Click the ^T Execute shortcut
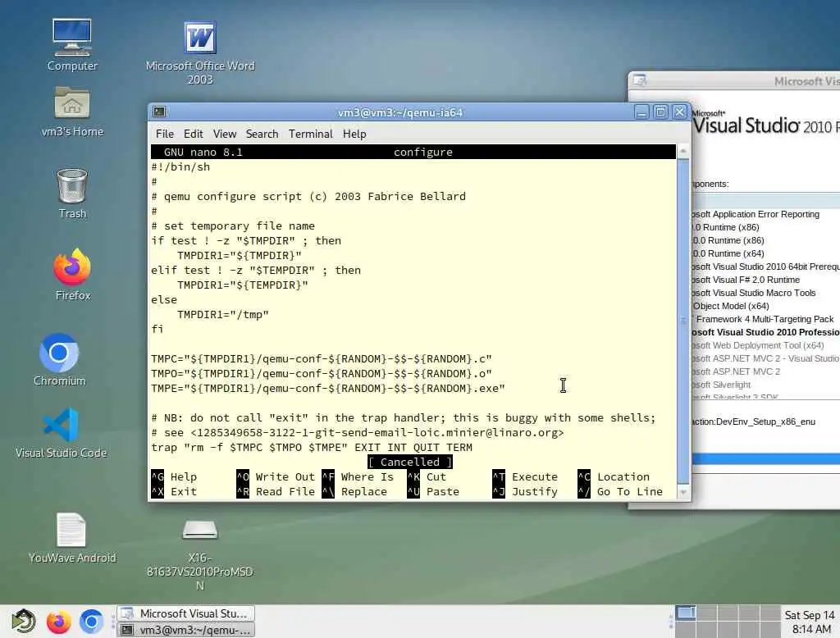The width and height of the screenshot is (840, 638). pos(526,476)
